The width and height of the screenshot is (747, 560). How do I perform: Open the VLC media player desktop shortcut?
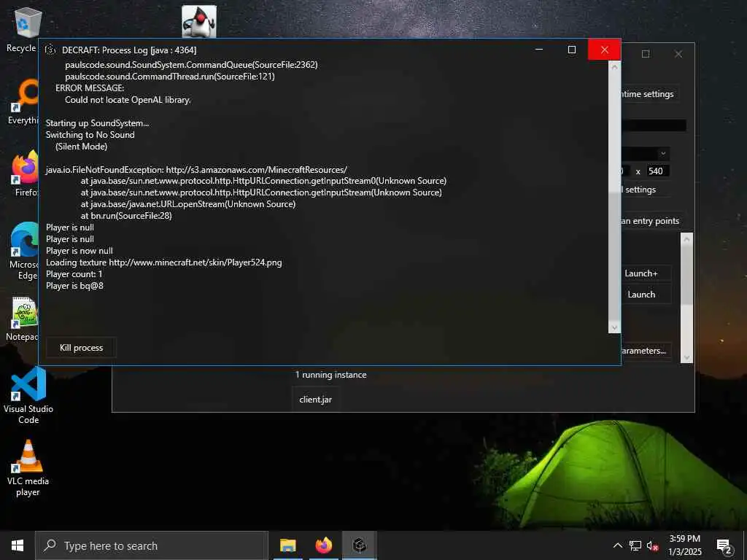pyautogui.click(x=28, y=468)
